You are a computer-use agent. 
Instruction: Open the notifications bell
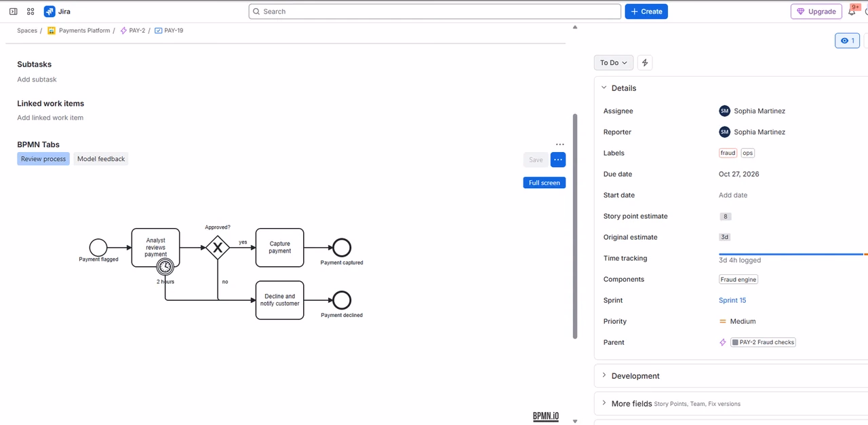click(852, 12)
